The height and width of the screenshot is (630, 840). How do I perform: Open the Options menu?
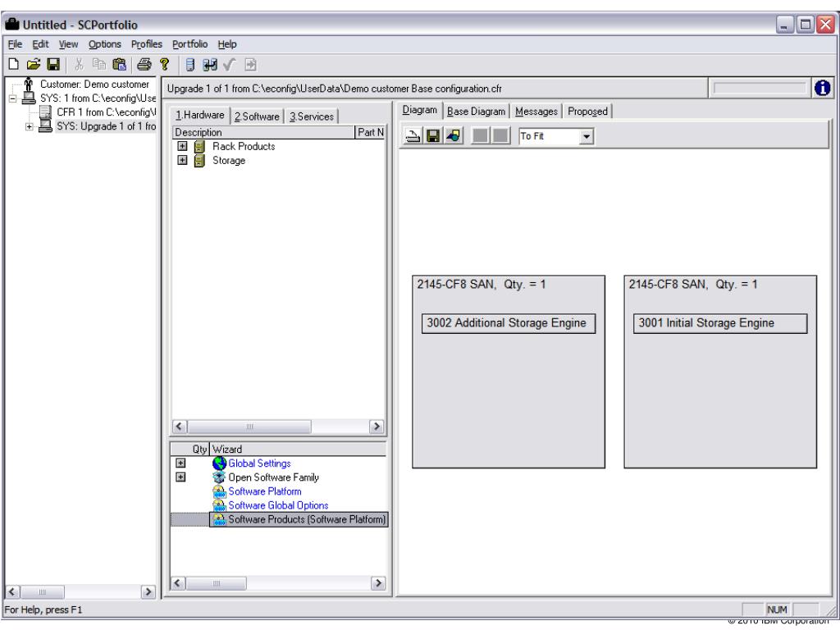pyautogui.click(x=104, y=44)
